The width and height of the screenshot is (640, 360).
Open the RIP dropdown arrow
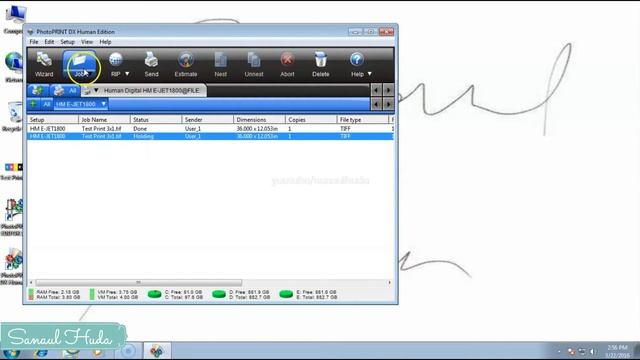127,74
